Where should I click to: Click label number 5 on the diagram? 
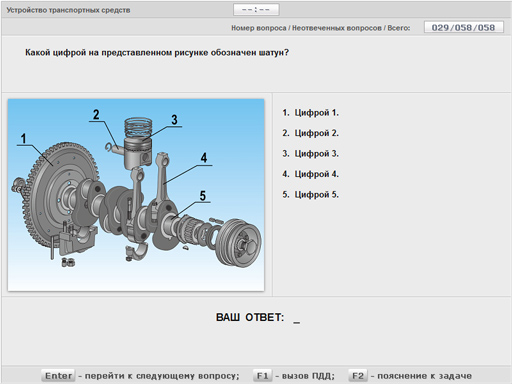point(203,196)
